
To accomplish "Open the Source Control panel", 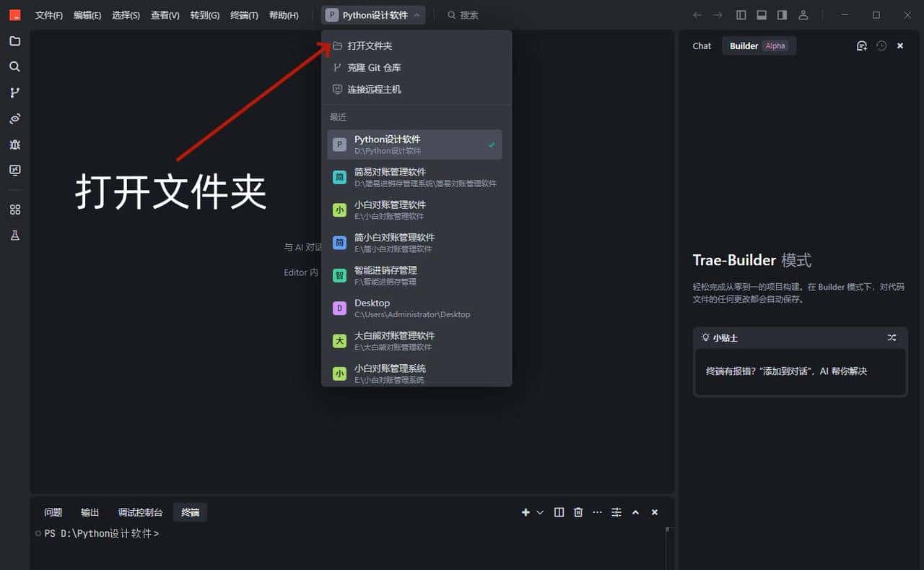I will (x=14, y=92).
